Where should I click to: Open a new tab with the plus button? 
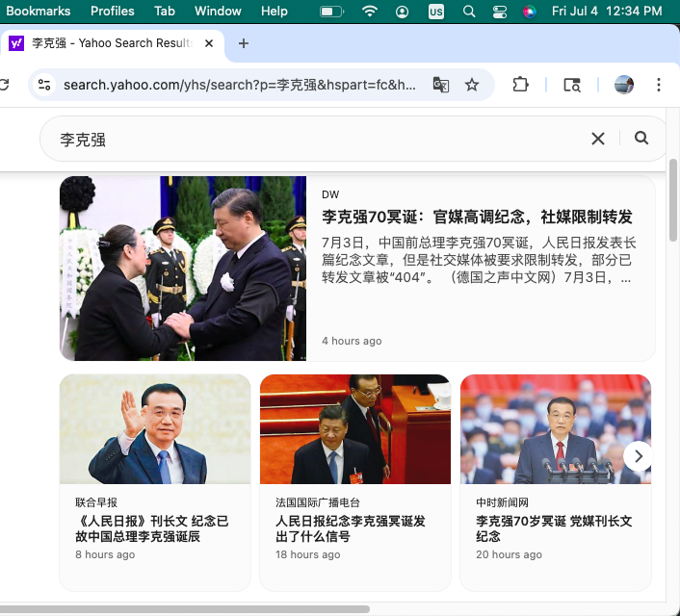pyautogui.click(x=244, y=43)
